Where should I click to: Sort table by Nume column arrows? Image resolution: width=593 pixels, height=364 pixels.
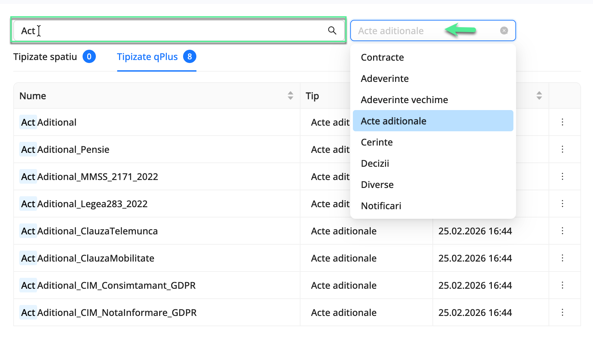click(x=291, y=95)
